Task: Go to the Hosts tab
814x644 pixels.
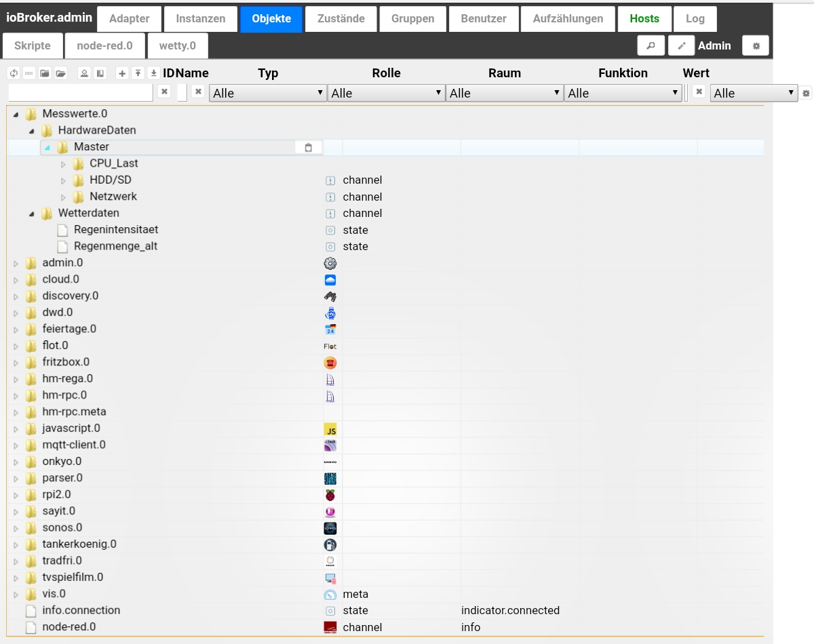Action: (644, 19)
